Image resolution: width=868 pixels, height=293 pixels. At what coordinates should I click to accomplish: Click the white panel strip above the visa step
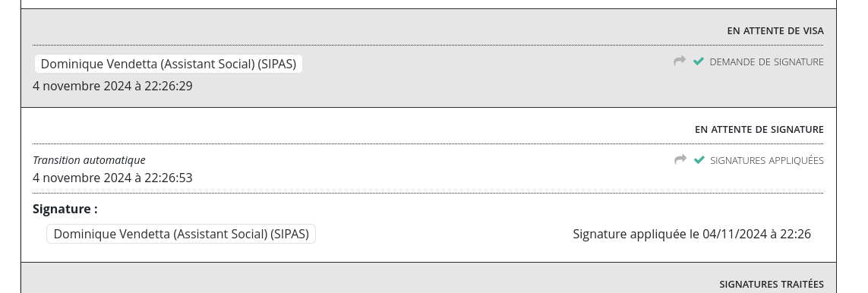pos(428,4)
